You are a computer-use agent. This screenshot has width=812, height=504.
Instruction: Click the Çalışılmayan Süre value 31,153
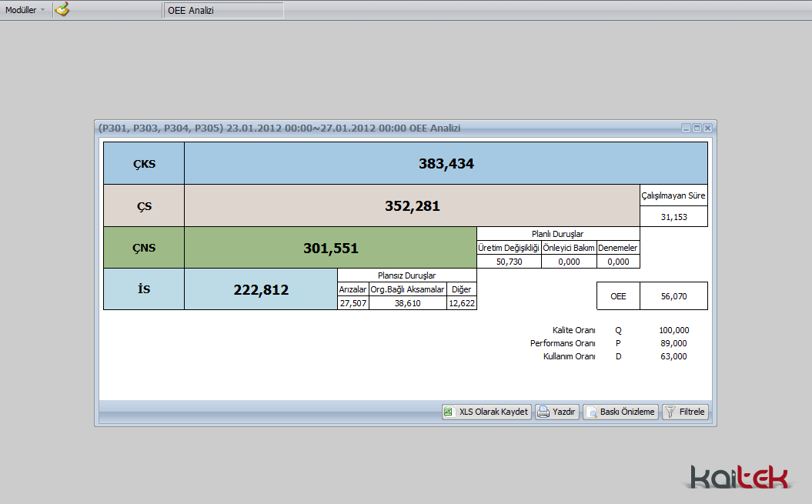pyautogui.click(x=673, y=218)
